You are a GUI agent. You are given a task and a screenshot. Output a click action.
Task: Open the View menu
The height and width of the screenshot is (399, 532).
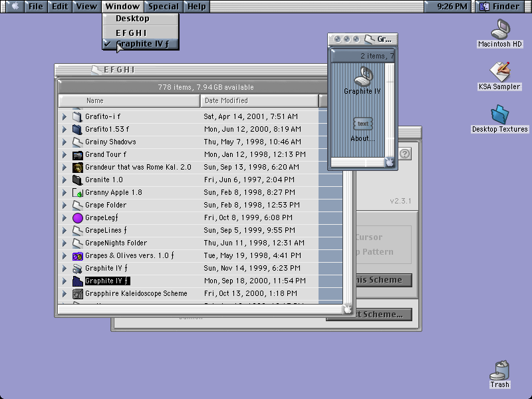pos(86,6)
